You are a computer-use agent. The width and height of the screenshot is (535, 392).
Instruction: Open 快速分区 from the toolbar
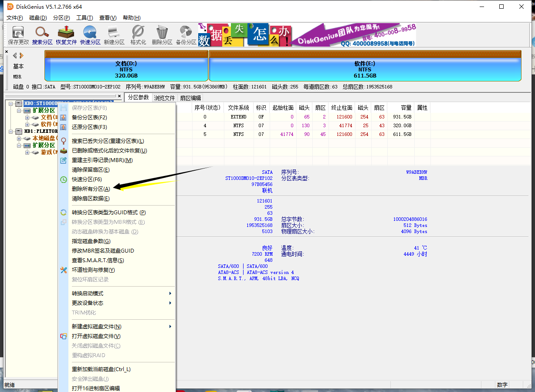click(90, 34)
